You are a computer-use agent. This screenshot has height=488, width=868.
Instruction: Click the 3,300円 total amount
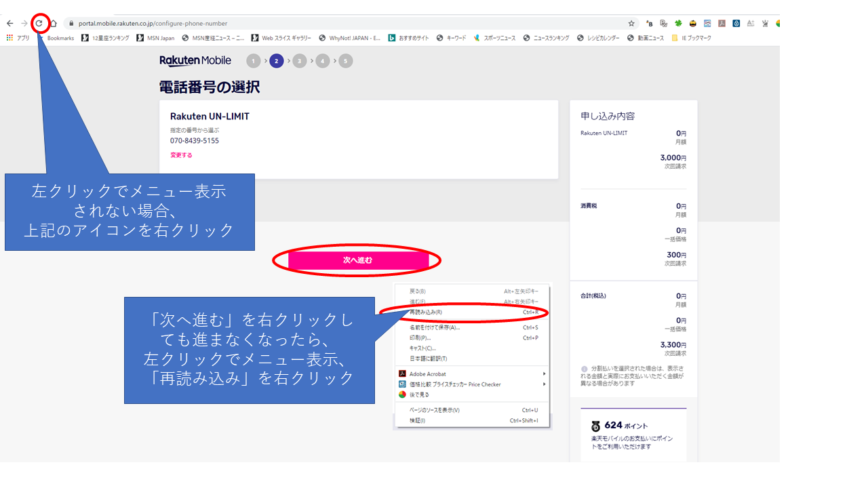pos(673,345)
